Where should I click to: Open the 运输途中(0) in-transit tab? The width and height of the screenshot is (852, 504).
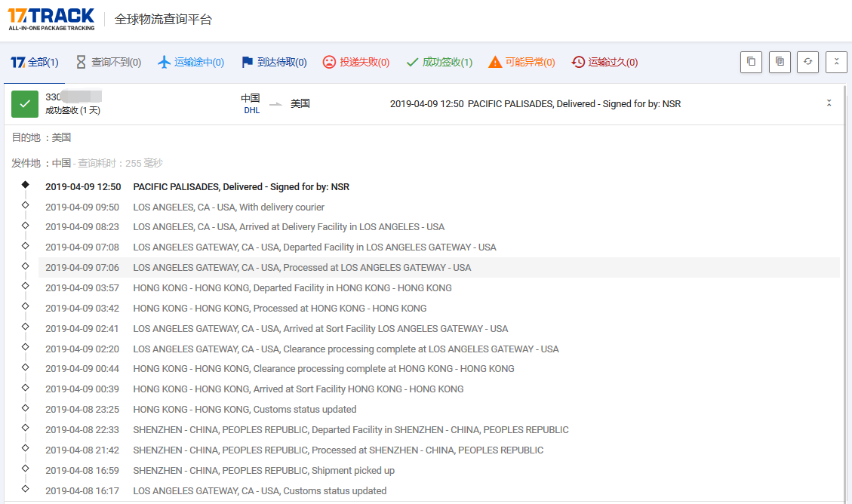(x=190, y=63)
